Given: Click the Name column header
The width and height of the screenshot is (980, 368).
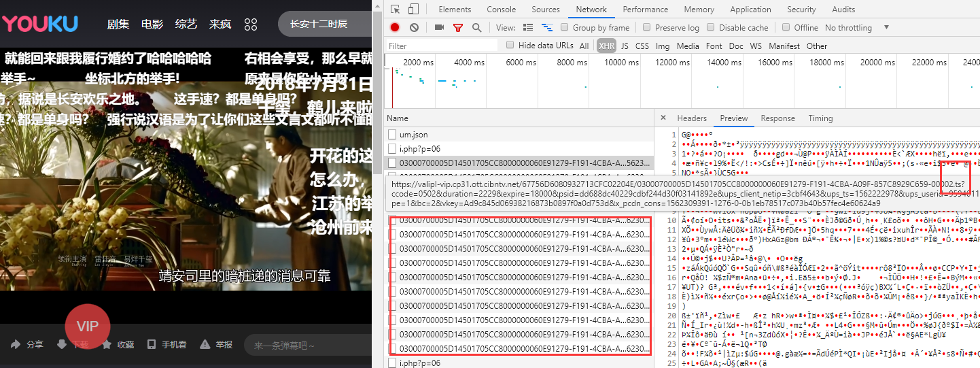Looking at the screenshot, I should 519,118.
